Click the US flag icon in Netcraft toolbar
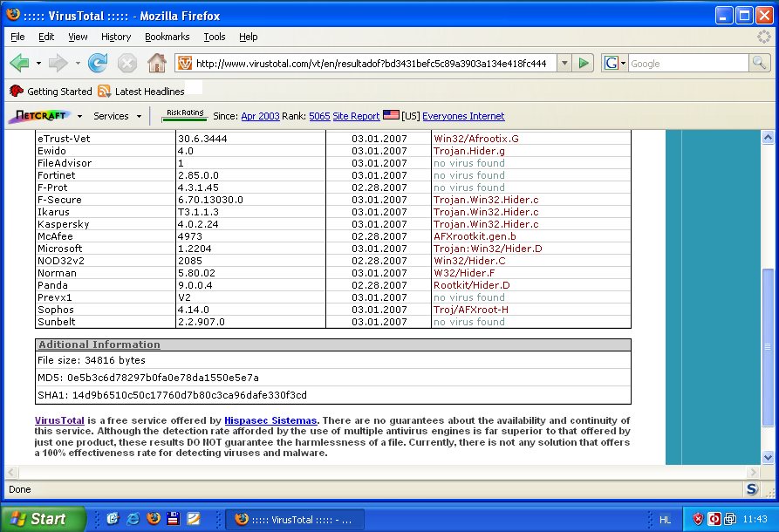779x532 pixels. 391,115
